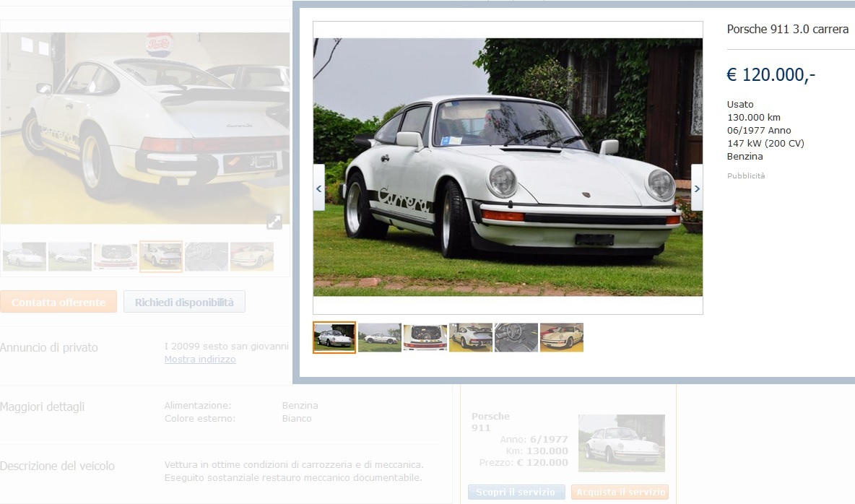
Task: Select the Pubblicità label
Action: pyautogui.click(x=746, y=175)
